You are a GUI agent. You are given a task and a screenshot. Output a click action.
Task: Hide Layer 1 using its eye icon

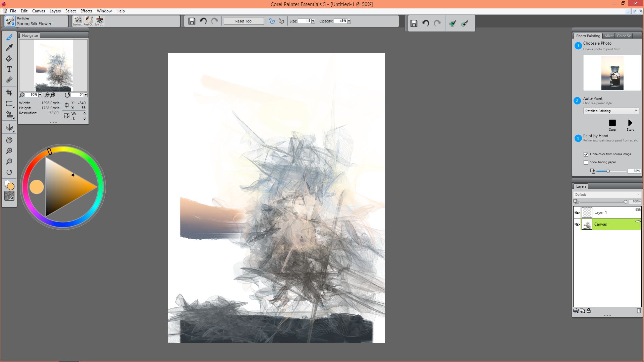click(x=577, y=213)
